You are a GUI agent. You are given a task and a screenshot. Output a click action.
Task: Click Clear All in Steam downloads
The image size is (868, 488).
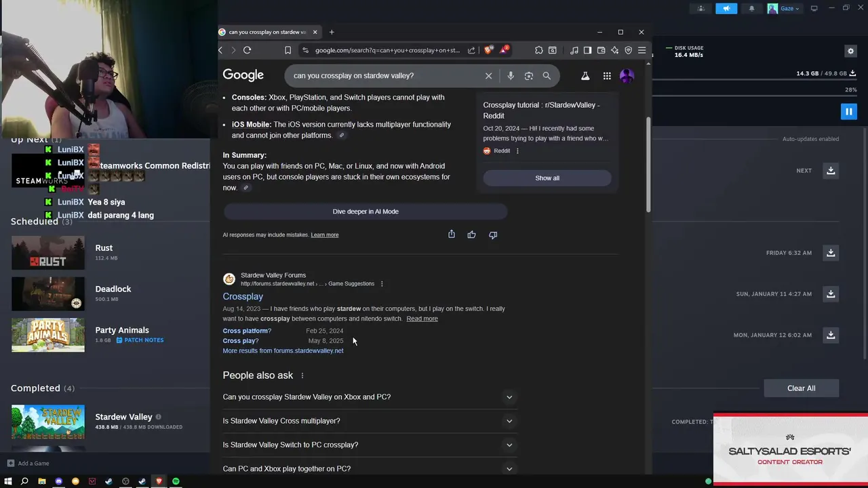click(x=801, y=388)
